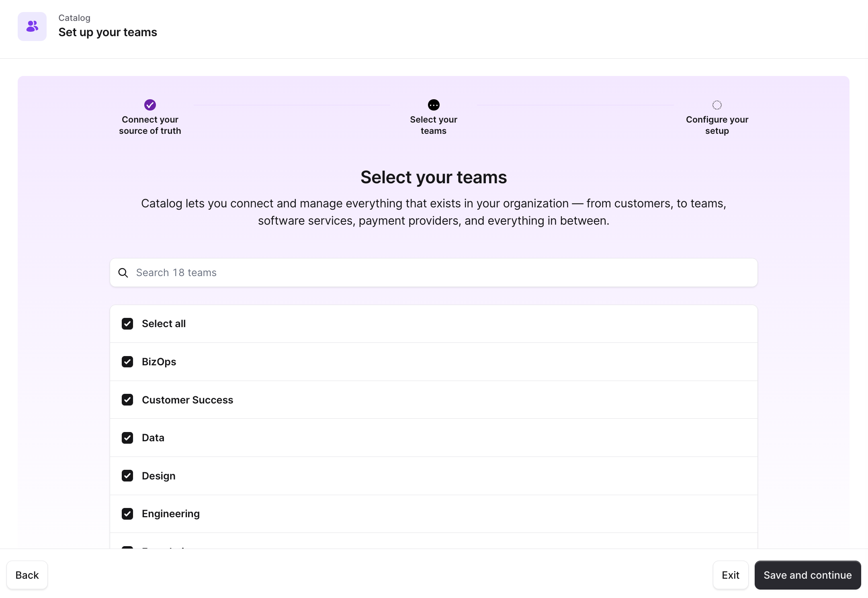Jump to Configure your setup step label

tap(717, 125)
